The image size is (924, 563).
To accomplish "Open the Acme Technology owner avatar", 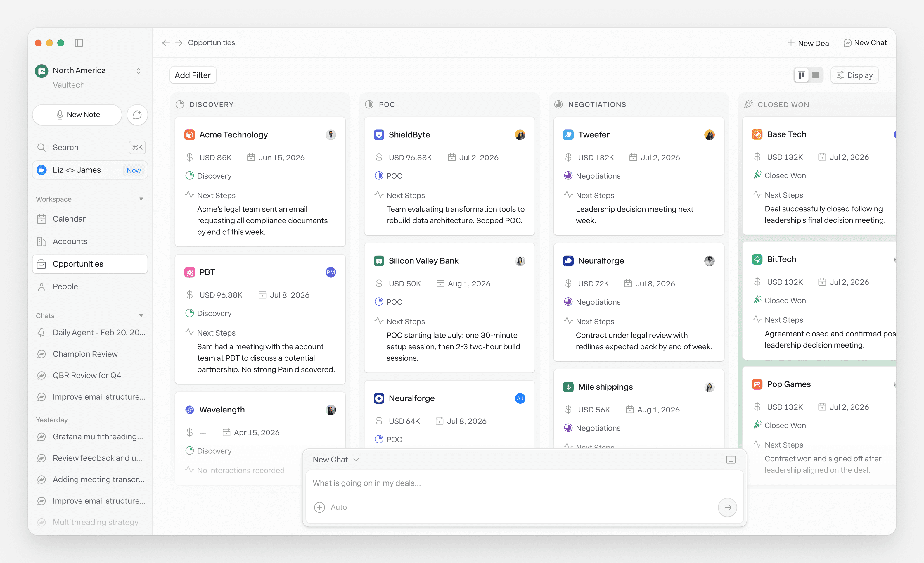I will (x=331, y=135).
